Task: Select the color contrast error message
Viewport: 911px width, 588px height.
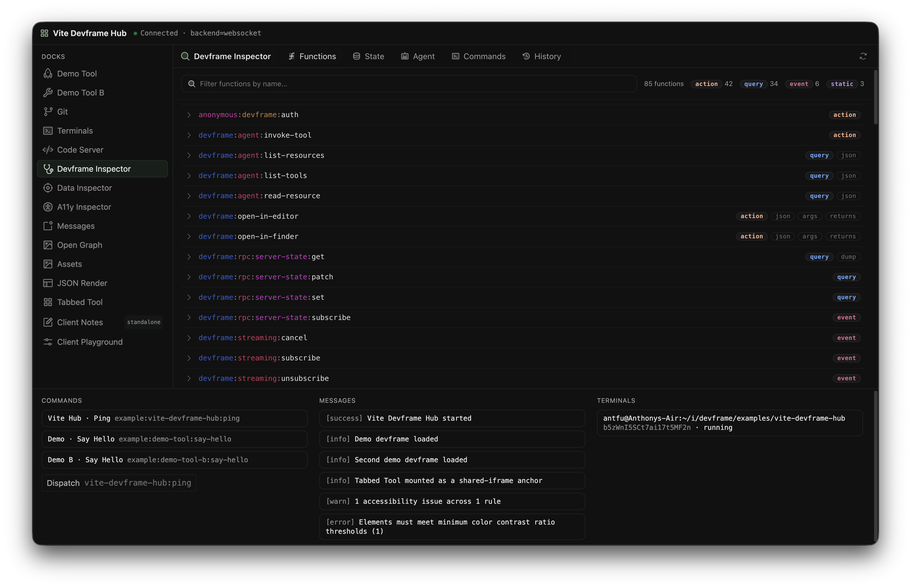Action: pyautogui.click(x=452, y=527)
